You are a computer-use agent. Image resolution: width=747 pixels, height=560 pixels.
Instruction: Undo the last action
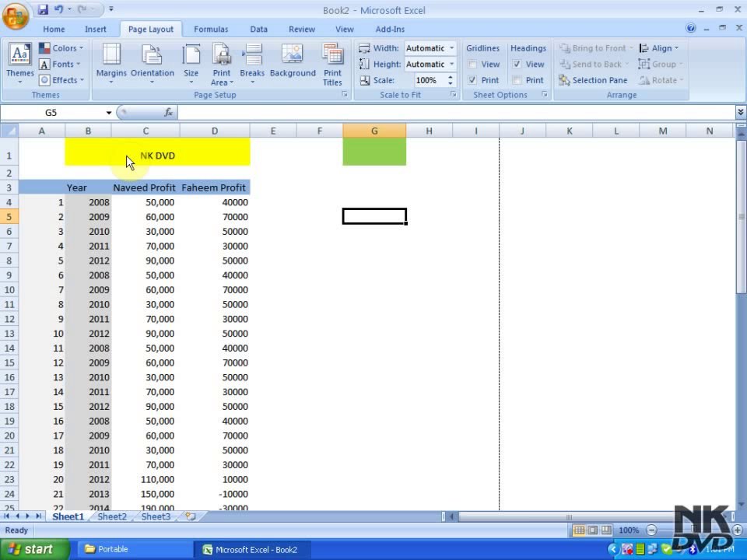coord(58,9)
